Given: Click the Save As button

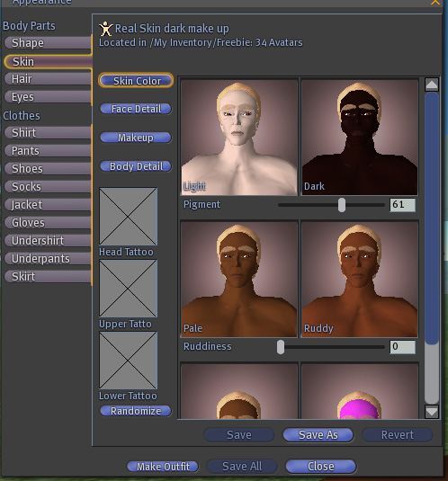Looking at the screenshot, I should pos(318,435).
